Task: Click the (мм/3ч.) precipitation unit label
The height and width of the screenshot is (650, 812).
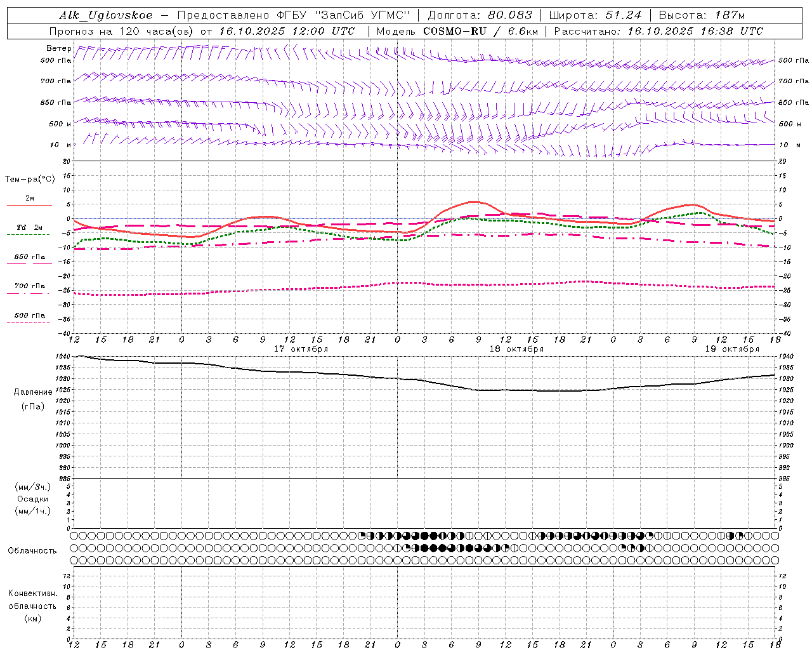Action: (33, 487)
